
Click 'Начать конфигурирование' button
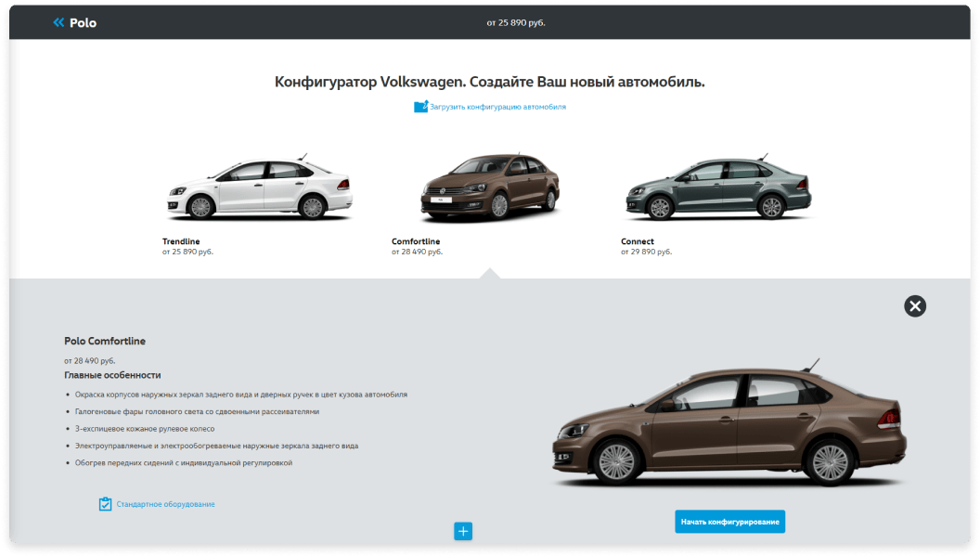coord(730,522)
